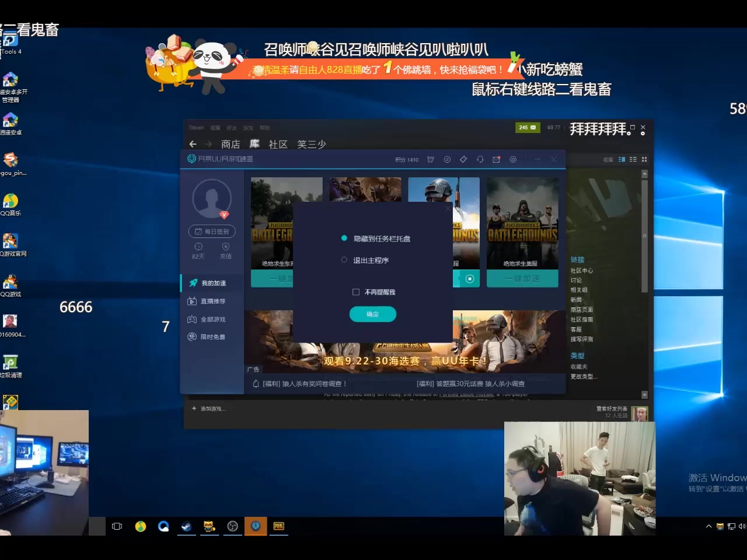Click the UU user avatar

(x=212, y=198)
